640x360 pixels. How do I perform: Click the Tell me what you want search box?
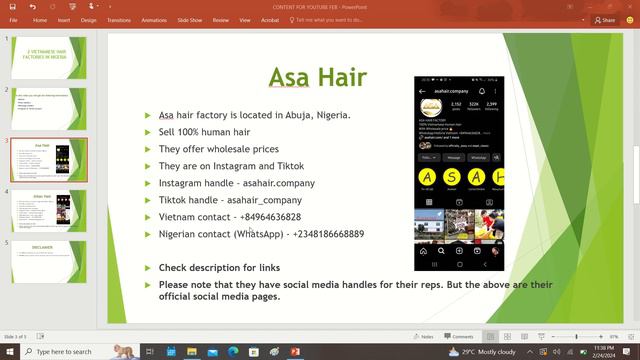click(326, 20)
